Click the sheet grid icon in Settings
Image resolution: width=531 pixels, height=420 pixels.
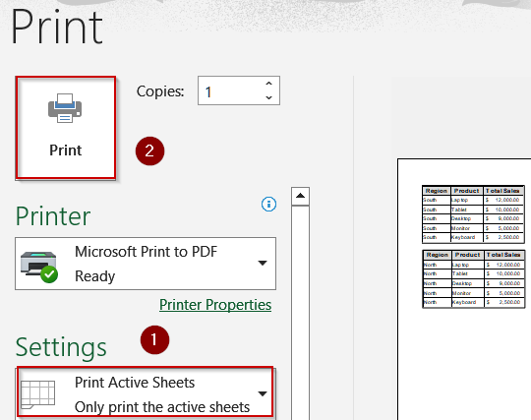37,394
